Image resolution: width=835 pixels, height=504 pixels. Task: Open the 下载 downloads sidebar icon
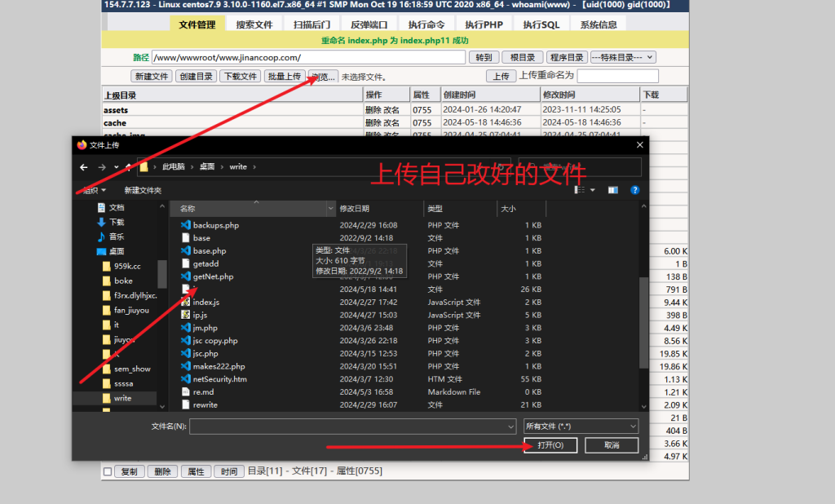tap(101, 222)
